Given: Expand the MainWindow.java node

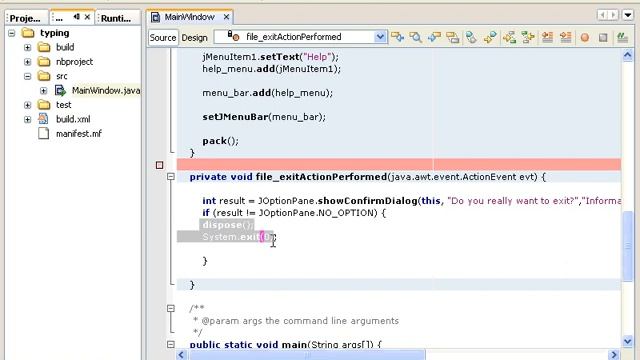Looking at the screenshot, I should pos(44,90).
